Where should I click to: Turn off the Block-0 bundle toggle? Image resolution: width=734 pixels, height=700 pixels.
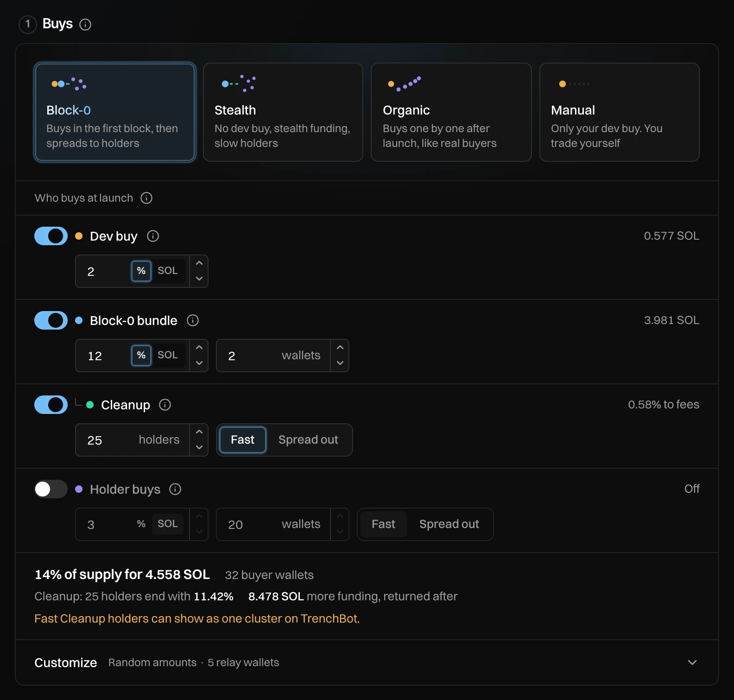click(51, 320)
